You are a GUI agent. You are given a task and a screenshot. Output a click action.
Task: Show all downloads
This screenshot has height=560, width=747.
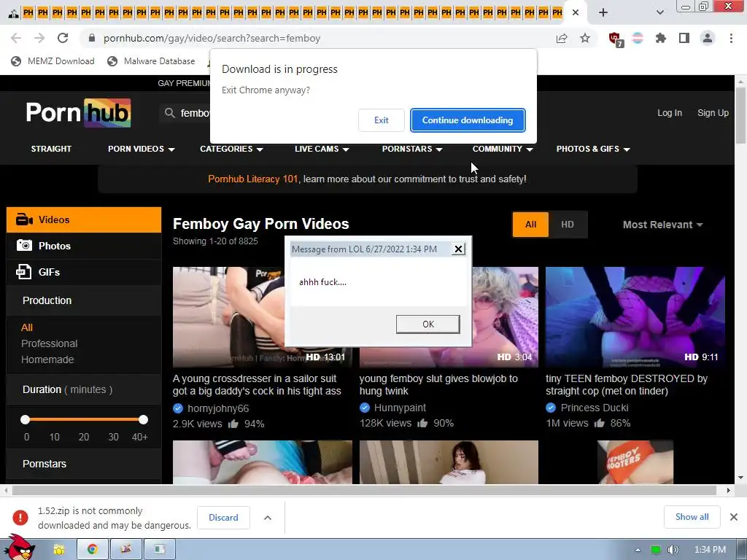[x=692, y=517]
